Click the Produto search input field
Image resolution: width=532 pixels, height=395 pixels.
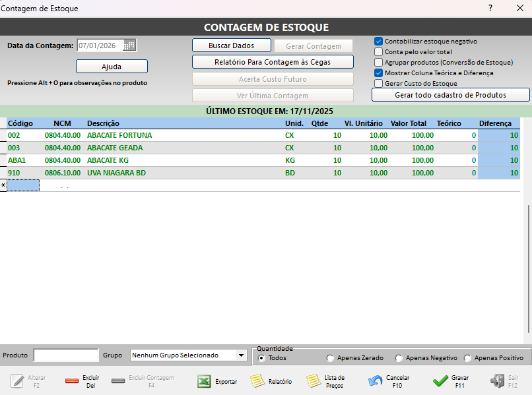[65, 355]
